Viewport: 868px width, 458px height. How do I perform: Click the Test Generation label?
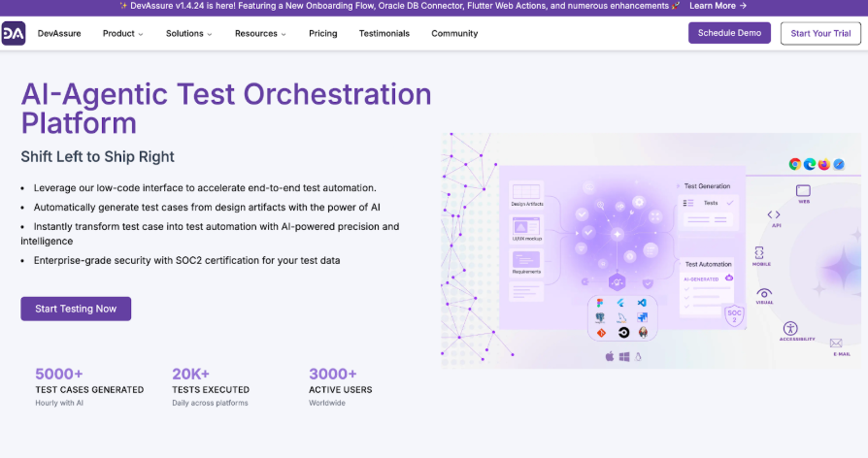click(707, 186)
